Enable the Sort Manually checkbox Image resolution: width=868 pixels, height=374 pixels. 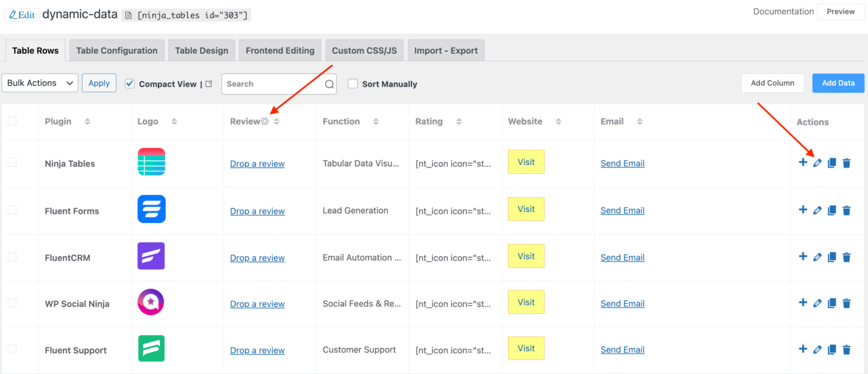click(x=353, y=84)
